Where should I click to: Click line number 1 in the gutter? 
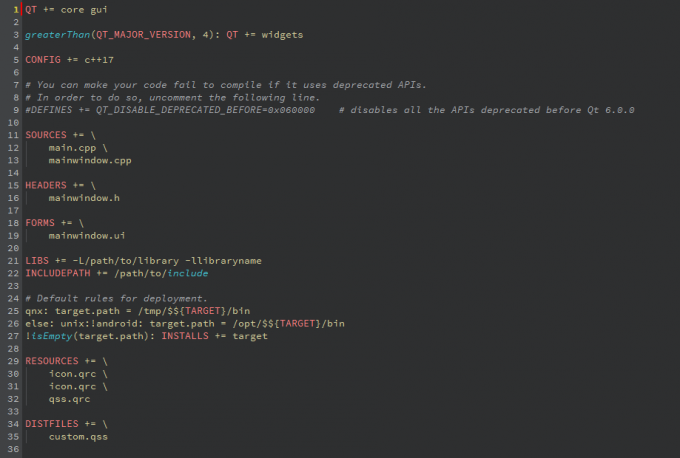(x=16, y=9)
